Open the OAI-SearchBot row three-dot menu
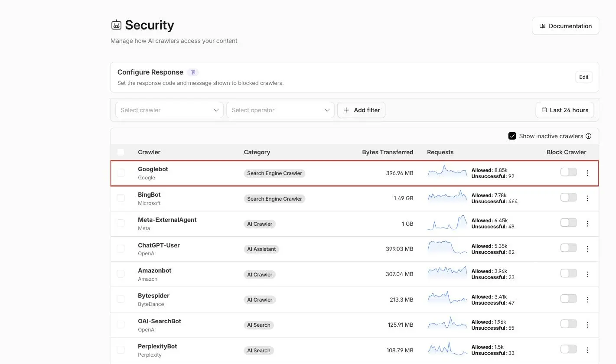 587,325
